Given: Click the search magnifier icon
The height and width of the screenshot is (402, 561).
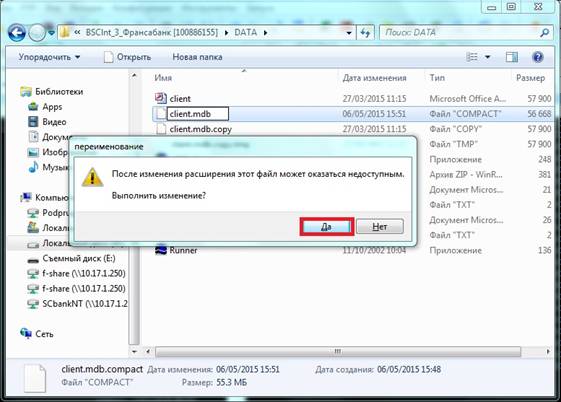Looking at the screenshot, I should (x=544, y=33).
